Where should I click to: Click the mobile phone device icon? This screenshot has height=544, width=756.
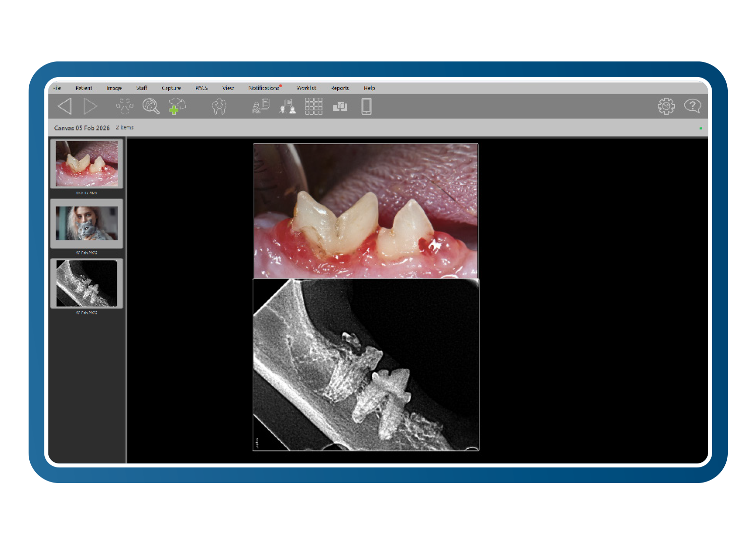(366, 106)
